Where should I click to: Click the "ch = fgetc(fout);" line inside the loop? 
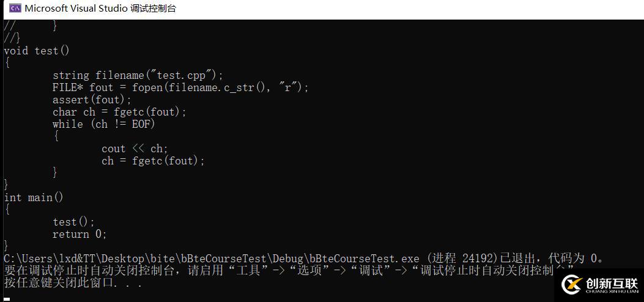coord(153,161)
